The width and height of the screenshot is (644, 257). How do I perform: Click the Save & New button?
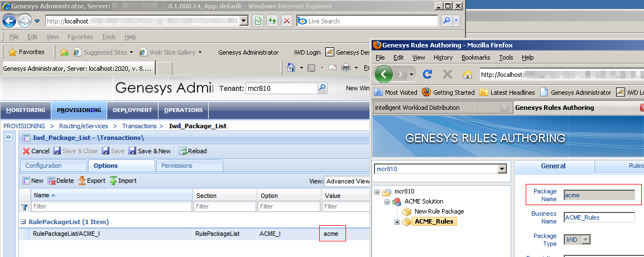(x=150, y=151)
